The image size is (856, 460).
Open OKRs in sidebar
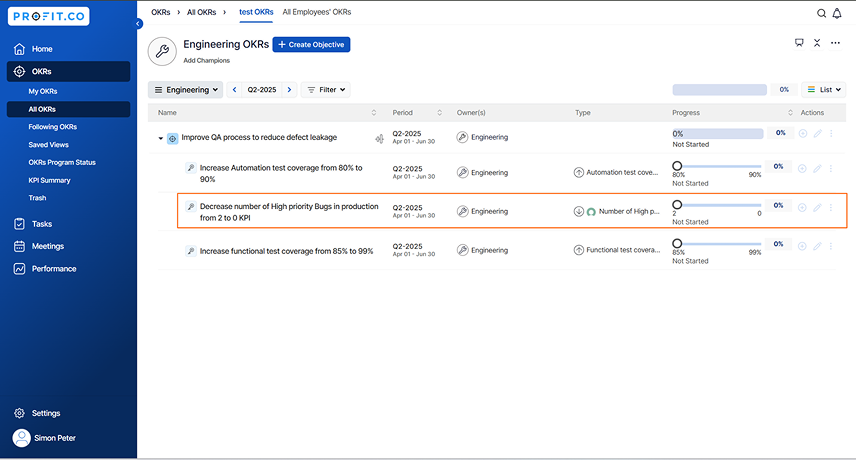click(x=68, y=71)
